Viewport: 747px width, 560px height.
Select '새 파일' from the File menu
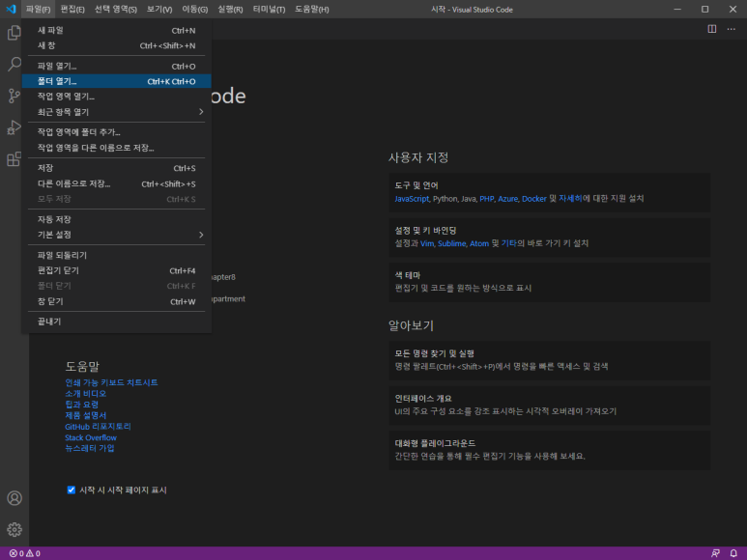(x=116, y=31)
